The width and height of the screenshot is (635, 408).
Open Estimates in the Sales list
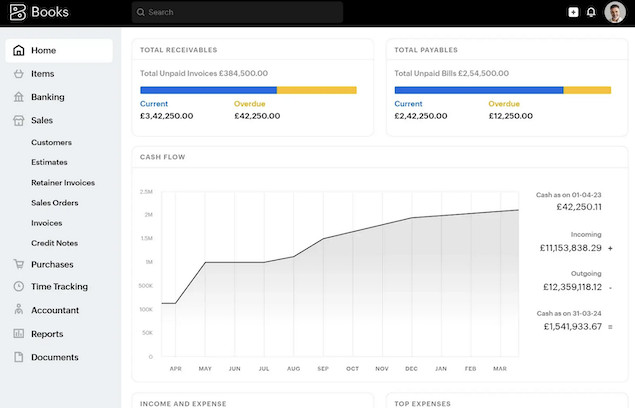50,162
